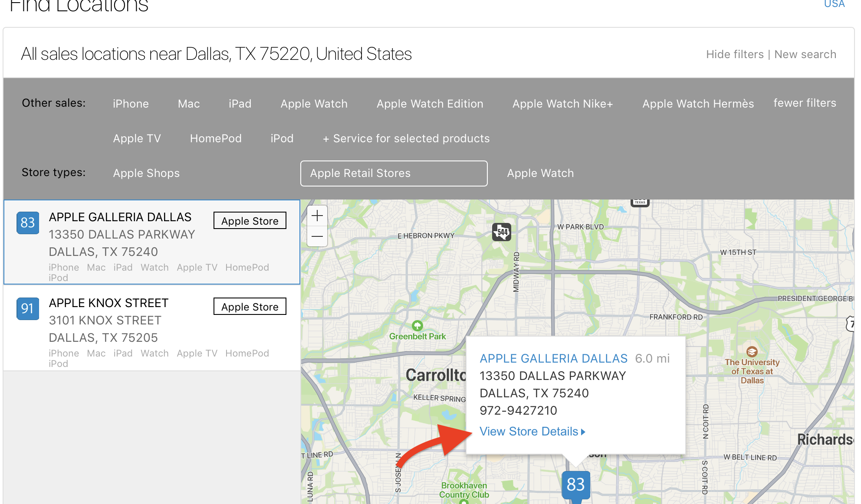Click the map zoom-in plus icon

pyautogui.click(x=317, y=216)
